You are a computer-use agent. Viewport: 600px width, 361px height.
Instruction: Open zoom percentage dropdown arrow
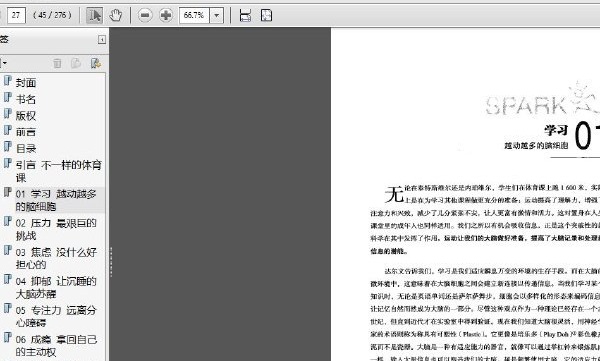217,15
